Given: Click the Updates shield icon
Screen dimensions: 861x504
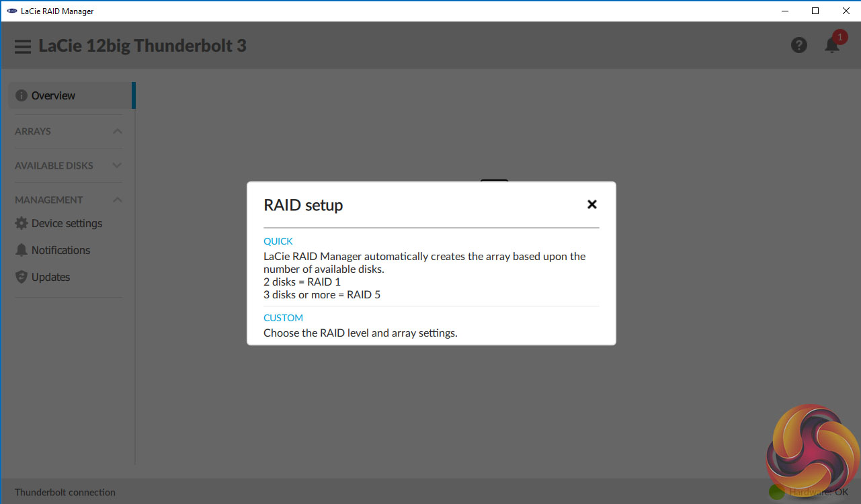Looking at the screenshot, I should point(21,277).
